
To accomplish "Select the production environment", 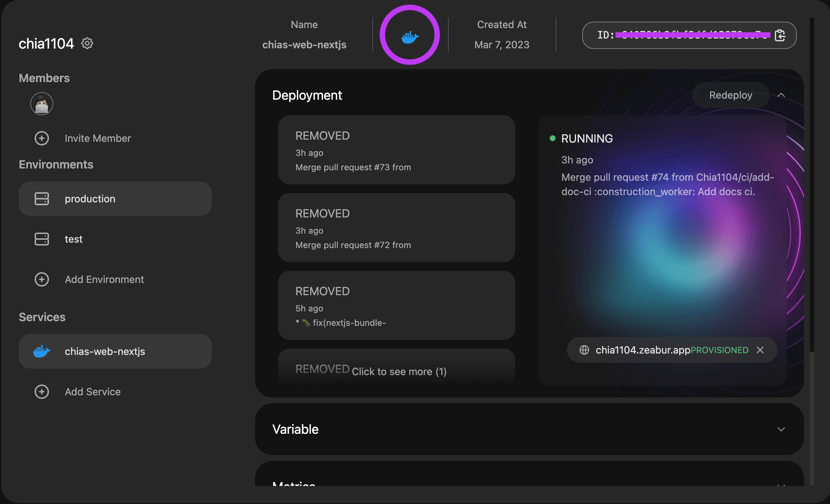I will click(x=115, y=198).
